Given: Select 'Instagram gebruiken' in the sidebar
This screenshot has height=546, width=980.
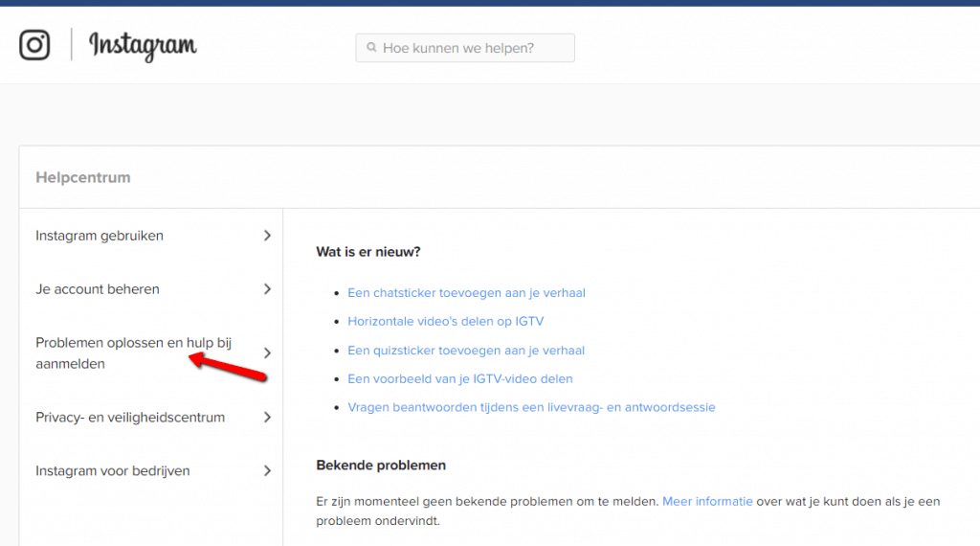Looking at the screenshot, I should pyautogui.click(x=100, y=236).
